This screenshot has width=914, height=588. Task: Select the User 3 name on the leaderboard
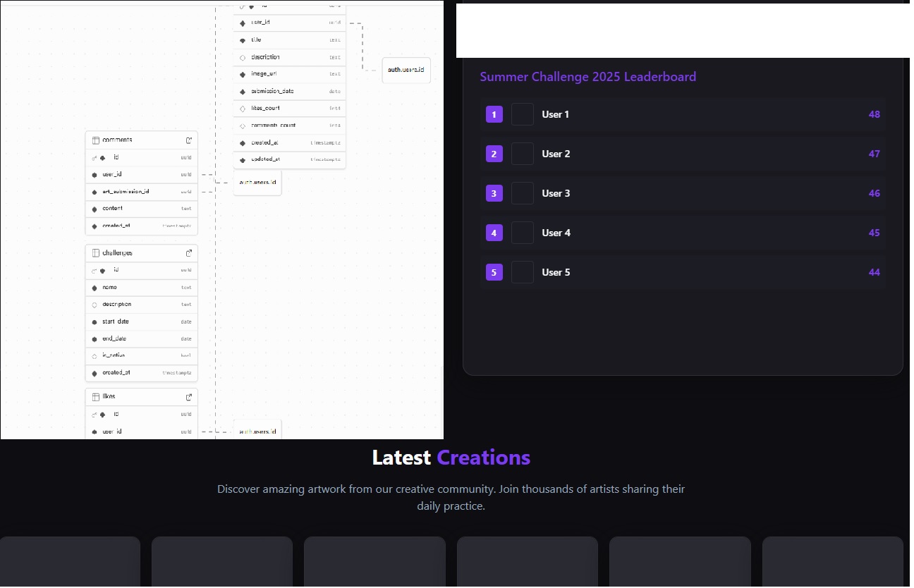[x=556, y=193]
